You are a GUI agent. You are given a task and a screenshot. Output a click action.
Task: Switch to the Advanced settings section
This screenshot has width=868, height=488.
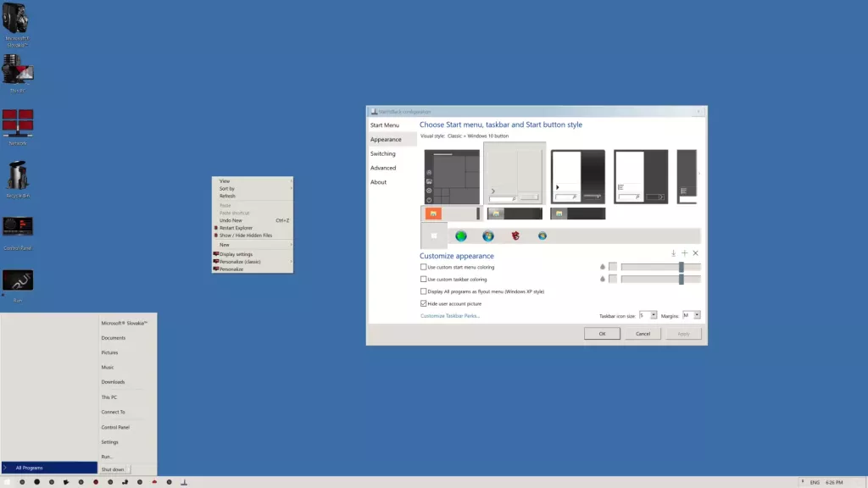pos(383,168)
